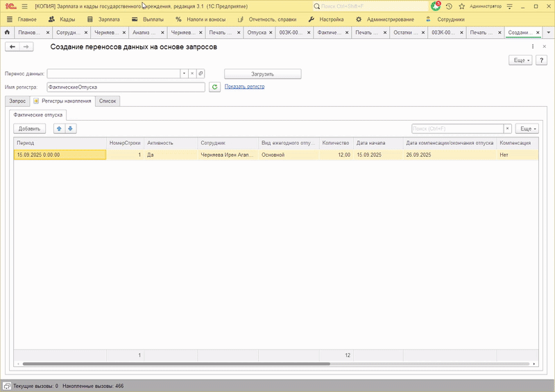Open the form's three-dot options menu

point(533,46)
